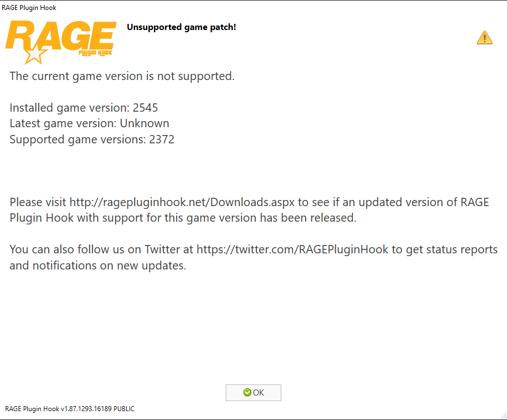Click 'Plugin Hook with support' sentence line
The width and height of the screenshot is (507, 420).
(x=183, y=218)
